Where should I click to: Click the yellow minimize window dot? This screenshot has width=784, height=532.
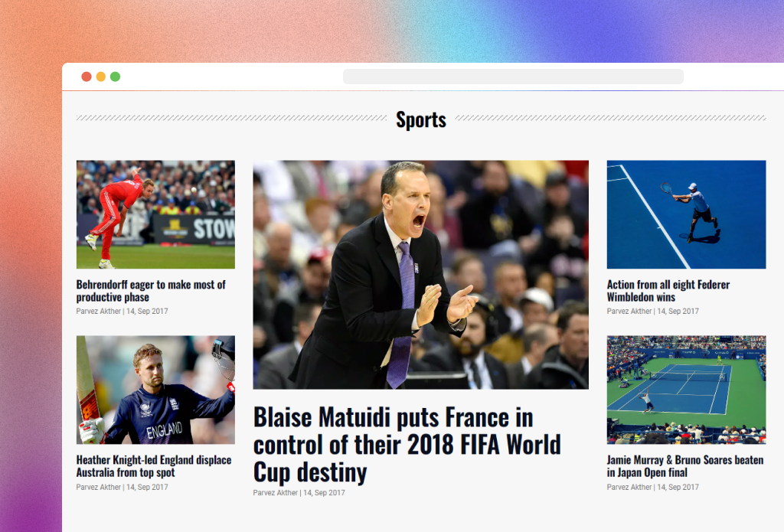(100, 77)
